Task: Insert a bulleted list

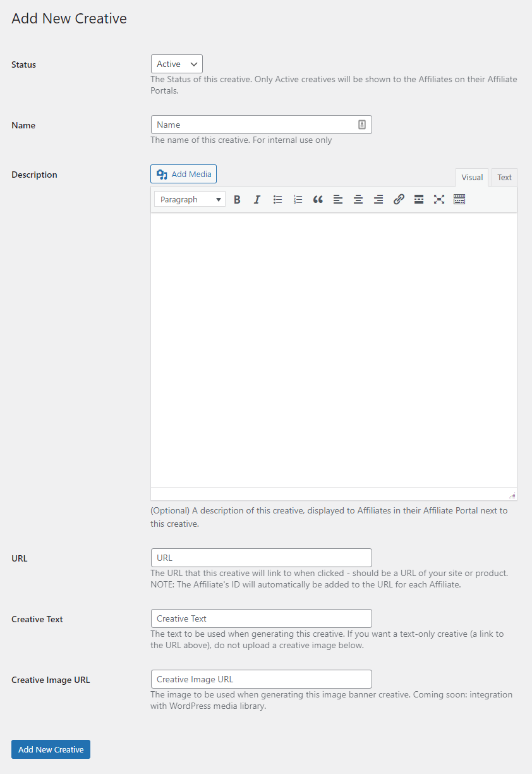Action: (x=277, y=199)
